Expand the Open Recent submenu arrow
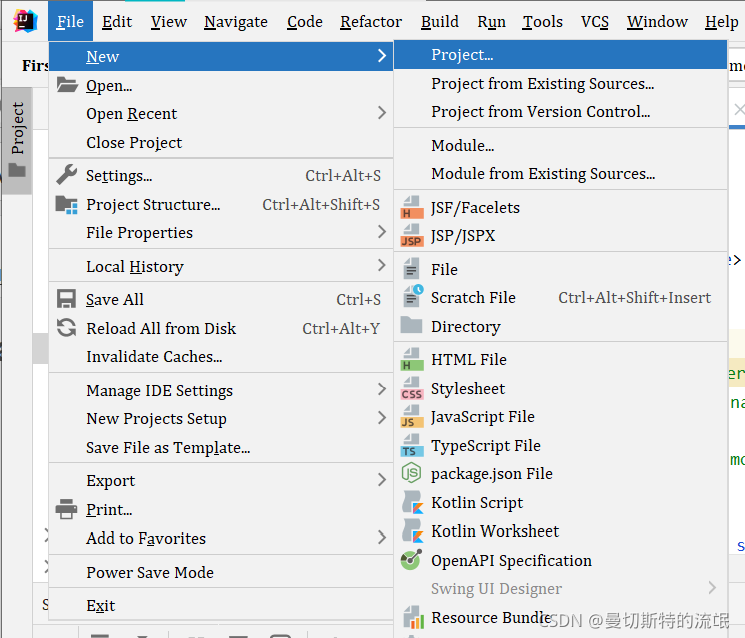This screenshot has width=745, height=638. point(382,113)
